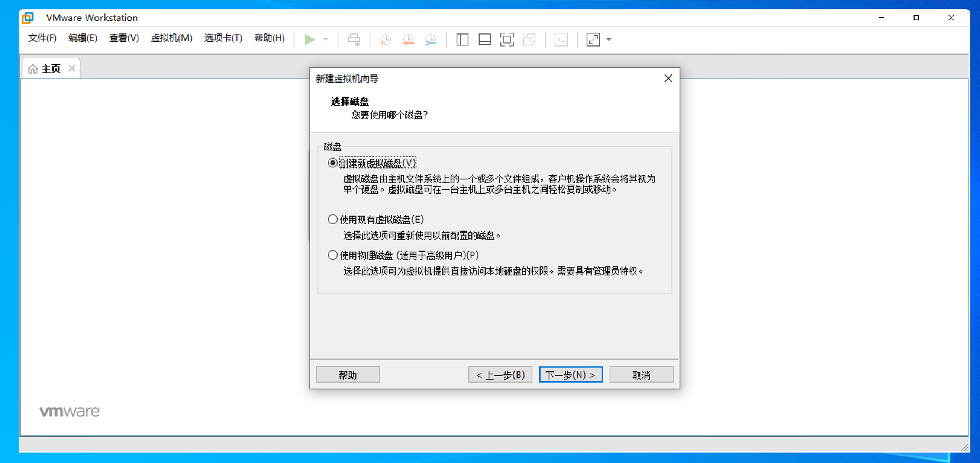Select 使用现有虚拟磁盘 radio button
The height and width of the screenshot is (463, 980).
tap(332, 219)
